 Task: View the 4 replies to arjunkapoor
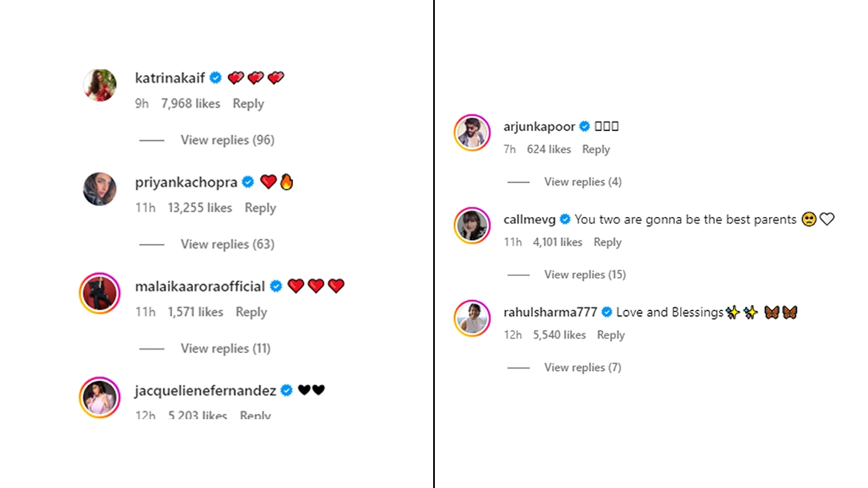coord(582,181)
